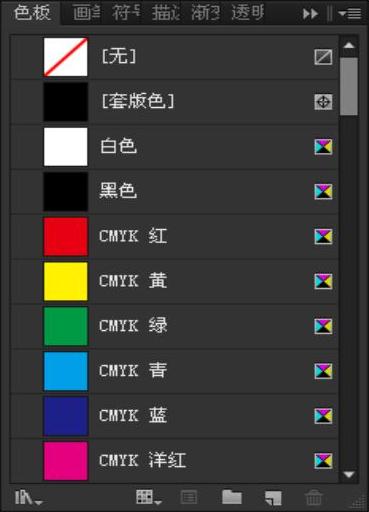The height and width of the screenshot is (512, 369).
Task: Click the New Swatch icon
Action: click(x=273, y=498)
